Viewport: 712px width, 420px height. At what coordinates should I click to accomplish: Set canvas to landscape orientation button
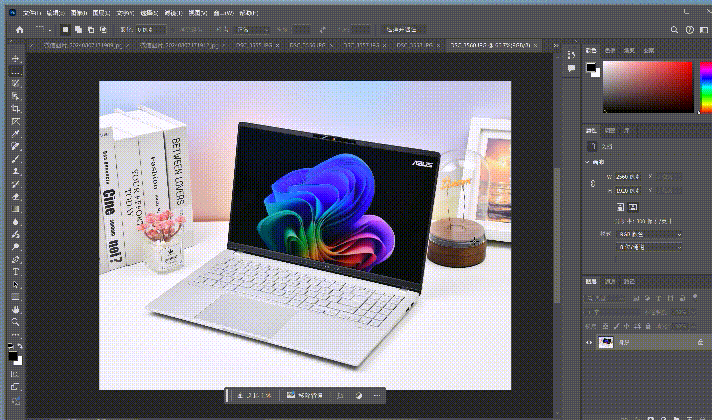[x=633, y=207]
